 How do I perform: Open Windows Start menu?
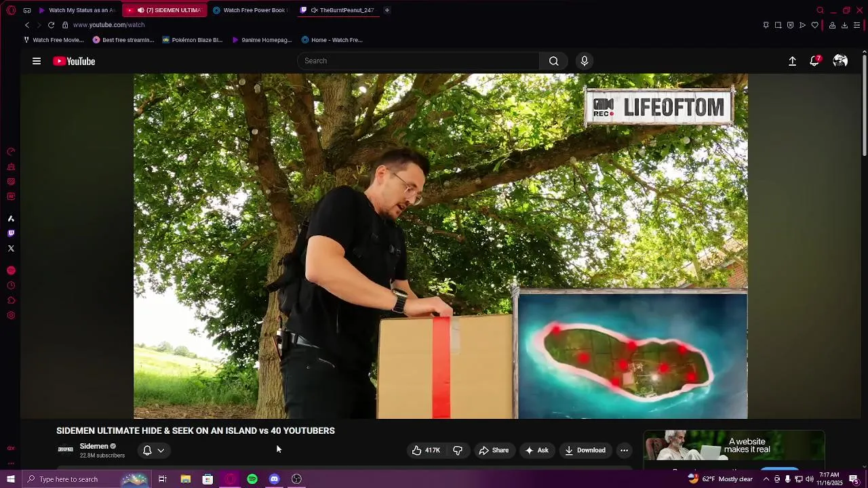pyautogui.click(x=11, y=479)
